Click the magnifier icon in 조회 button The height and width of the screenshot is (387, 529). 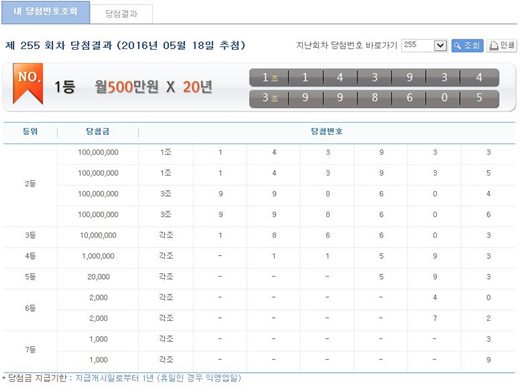tap(457, 46)
